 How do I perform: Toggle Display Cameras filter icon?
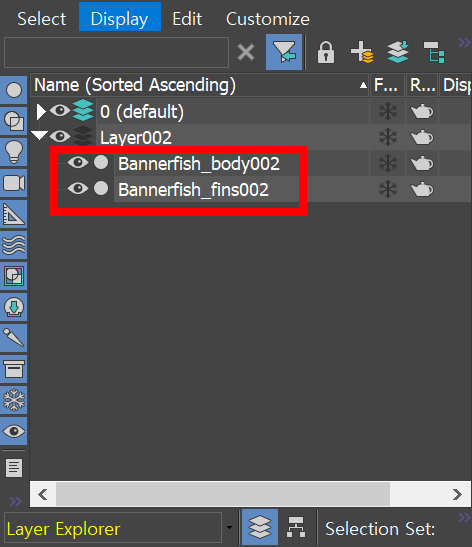tap(14, 183)
